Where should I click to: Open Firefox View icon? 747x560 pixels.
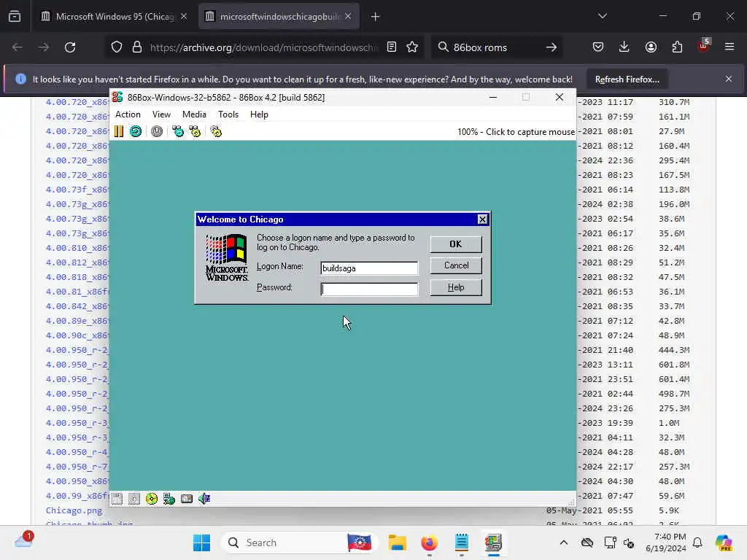[x=15, y=17]
